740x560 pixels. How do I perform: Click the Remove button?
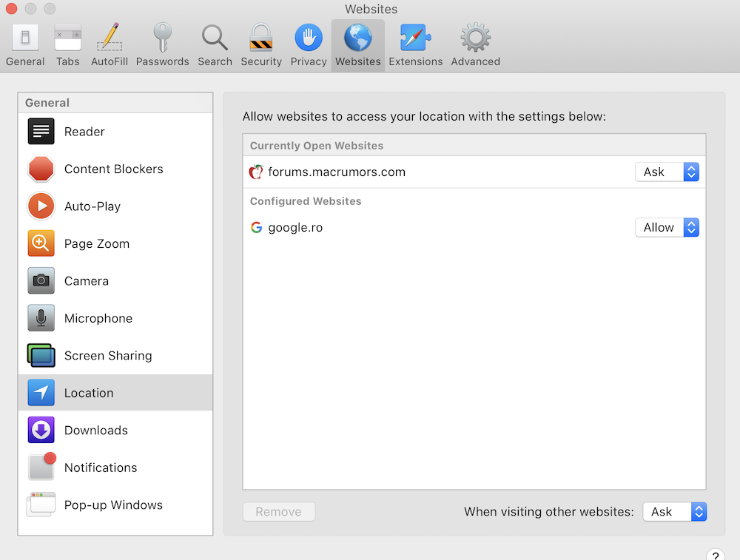coord(279,511)
